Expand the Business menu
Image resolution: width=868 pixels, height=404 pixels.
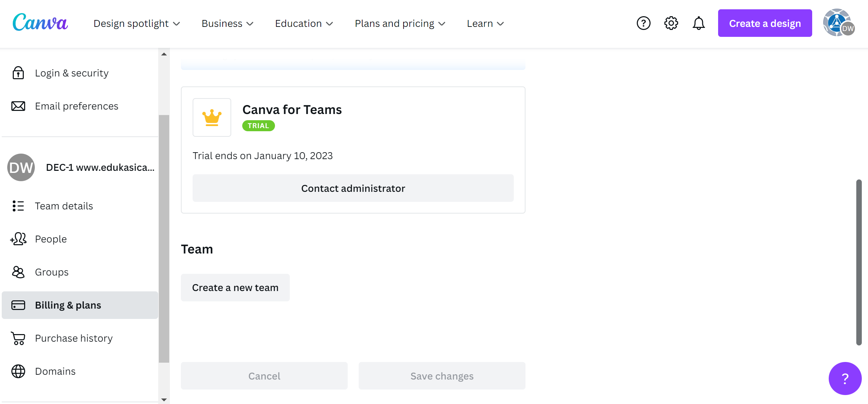pyautogui.click(x=227, y=23)
